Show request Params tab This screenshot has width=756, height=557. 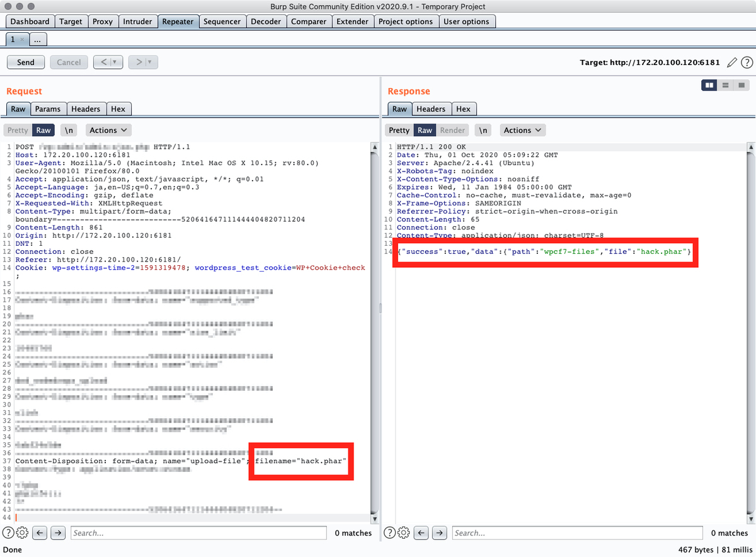(48, 109)
